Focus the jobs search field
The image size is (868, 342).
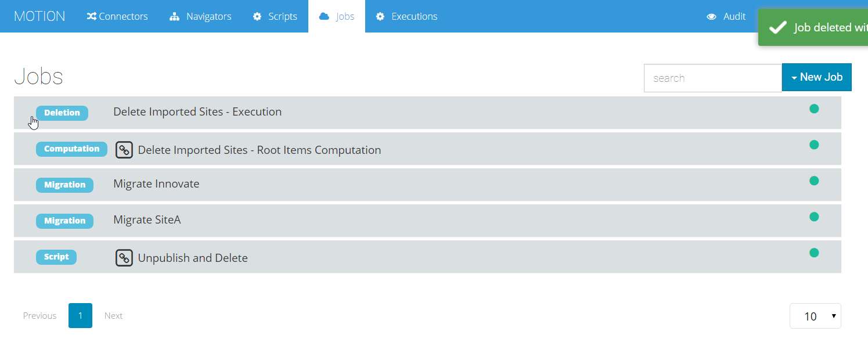point(713,78)
